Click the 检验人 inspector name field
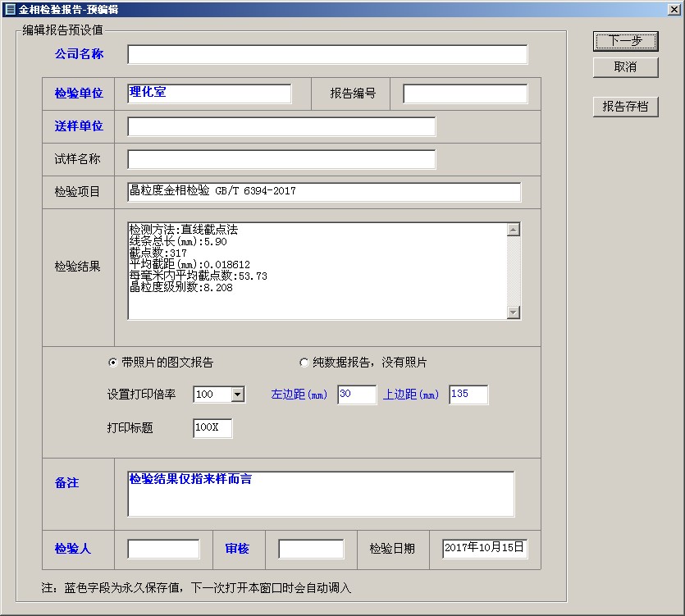Viewport: 685px width, 616px height. tap(163, 549)
